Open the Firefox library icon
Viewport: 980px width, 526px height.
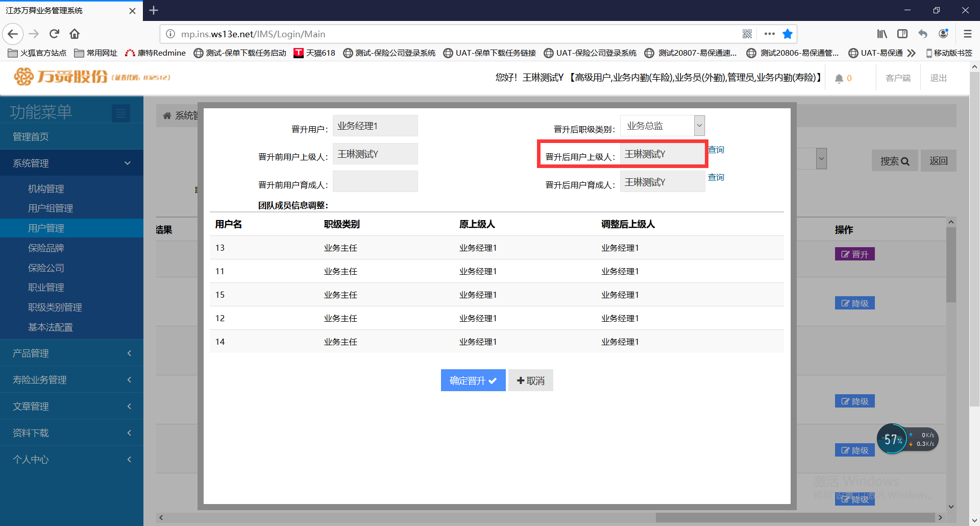point(882,34)
